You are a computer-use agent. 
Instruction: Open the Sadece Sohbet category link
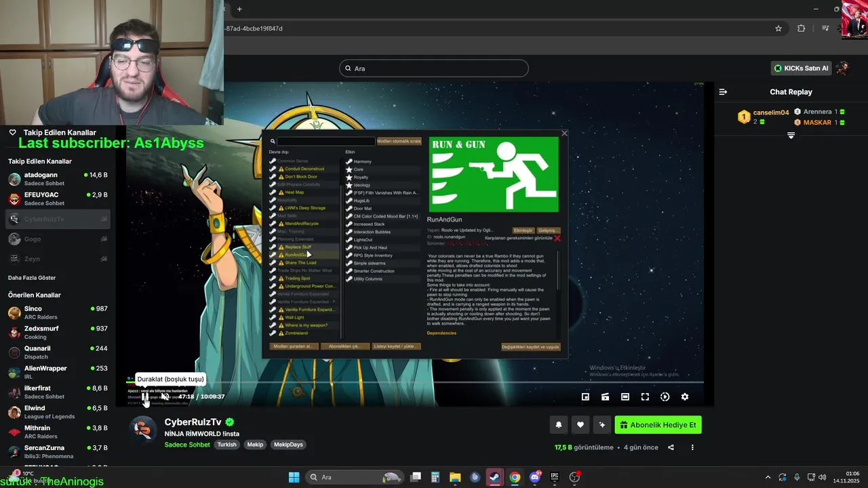(x=187, y=445)
